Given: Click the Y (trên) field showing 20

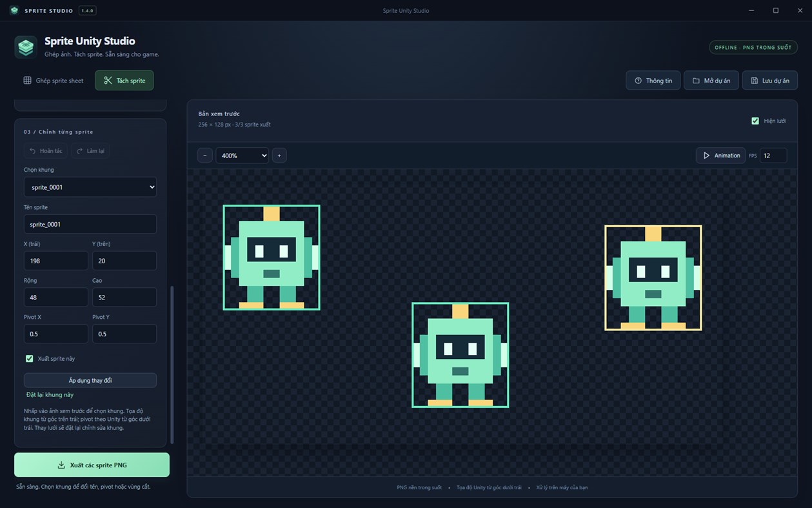Looking at the screenshot, I should [x=124, y=261].
